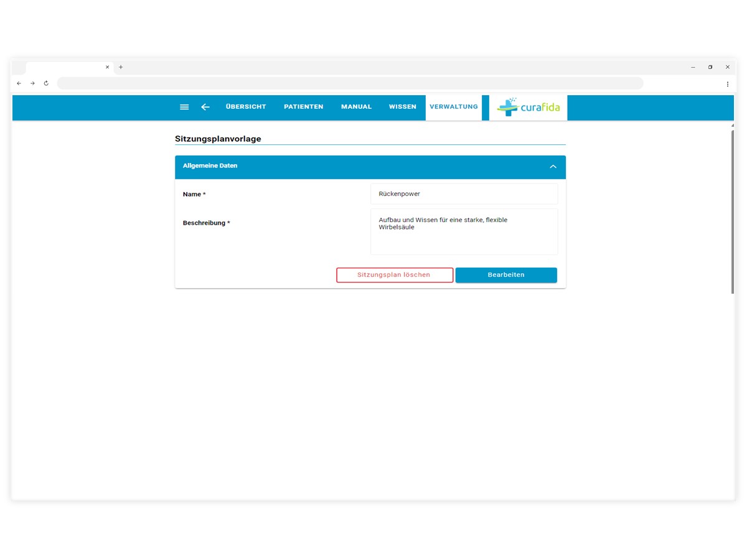Click the browser forward arrow
This screenshot has height=560, width=747.
click(32, 83)
